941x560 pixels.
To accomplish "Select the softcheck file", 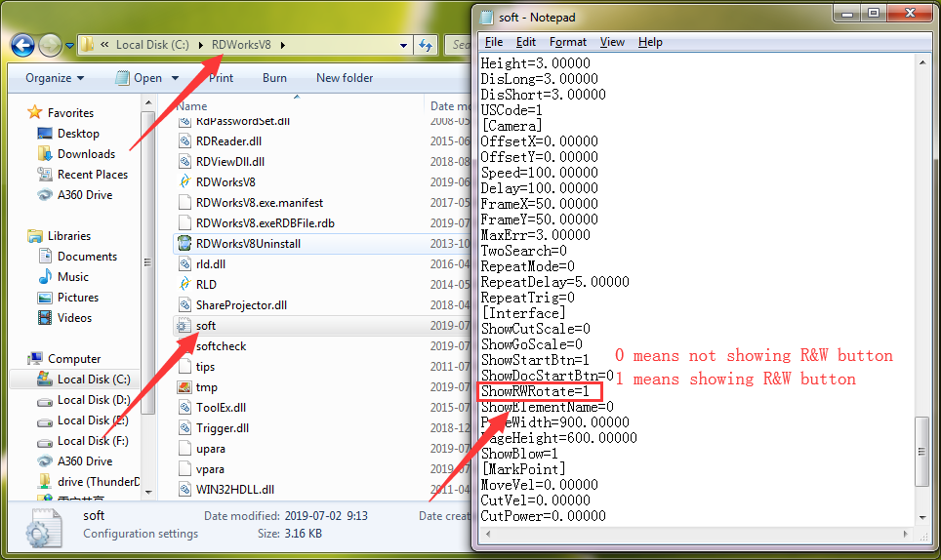I will [x=221, y=346].
